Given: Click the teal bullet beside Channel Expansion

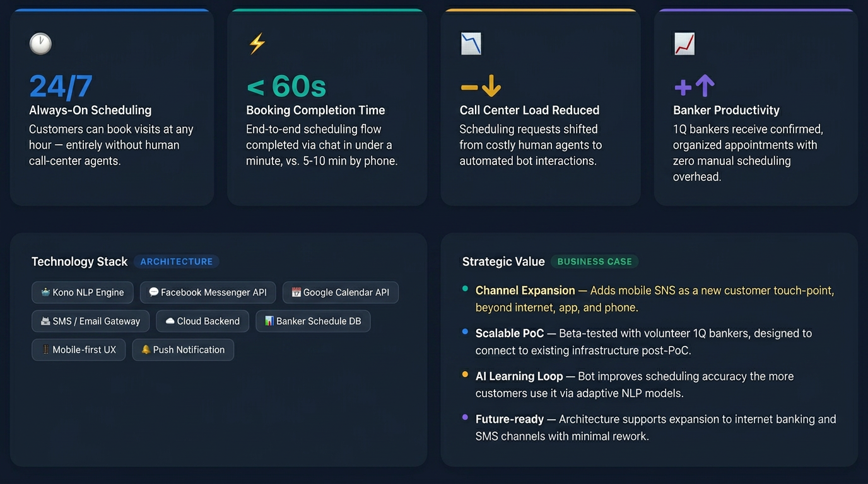Looking at the screenshot, I should (465, 289).
